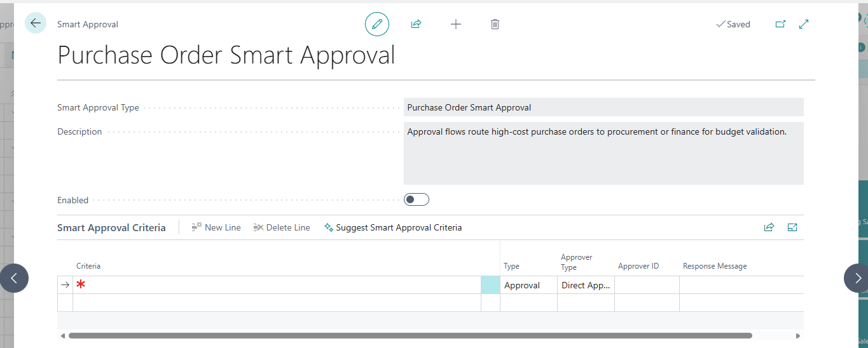This screenshot has height=348, width=868.
Task: Go to next record arrow
Action: [x=857, y=278]
